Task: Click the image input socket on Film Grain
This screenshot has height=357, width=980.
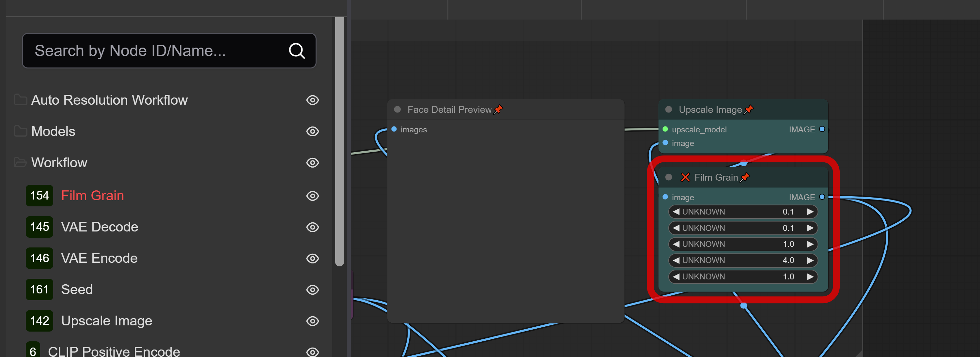Action: (665, 197)
